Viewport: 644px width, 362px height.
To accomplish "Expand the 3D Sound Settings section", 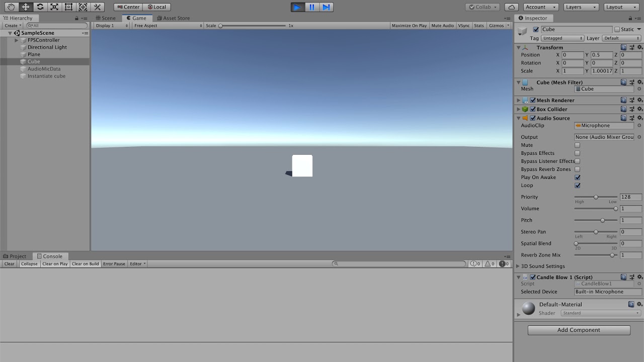I will coord(518,266).
